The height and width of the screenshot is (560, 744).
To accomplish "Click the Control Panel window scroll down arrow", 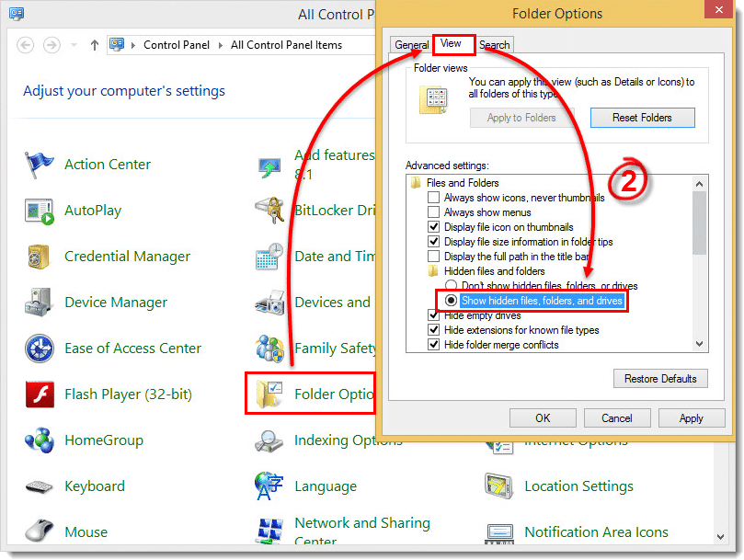I will point(720,537).
